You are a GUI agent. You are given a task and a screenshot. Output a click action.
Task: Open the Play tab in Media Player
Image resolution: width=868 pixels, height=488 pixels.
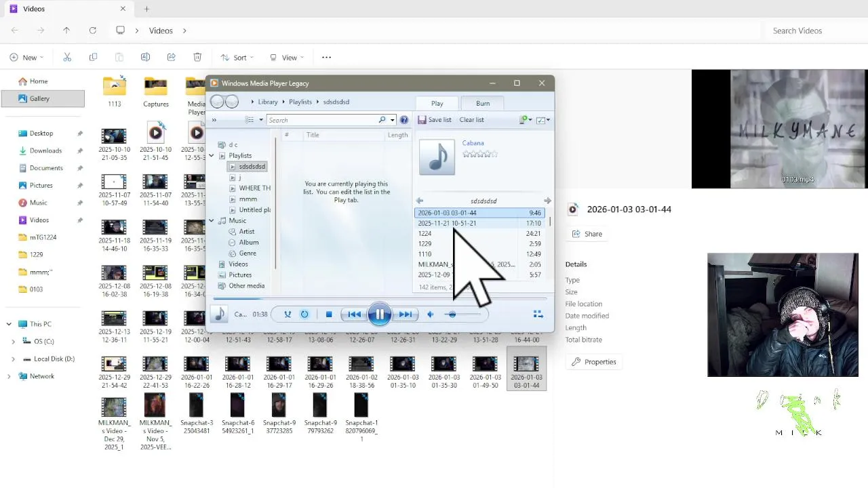437,104
